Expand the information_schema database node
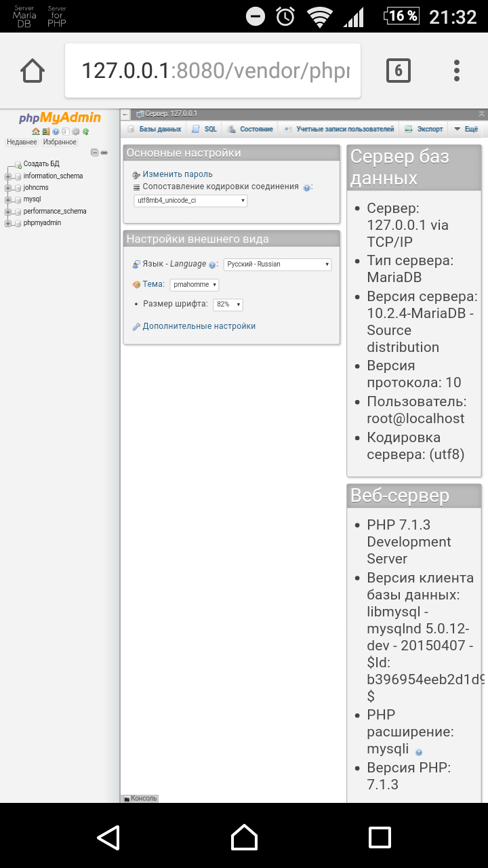The image size is (488, 868). (x=8, y=176)
